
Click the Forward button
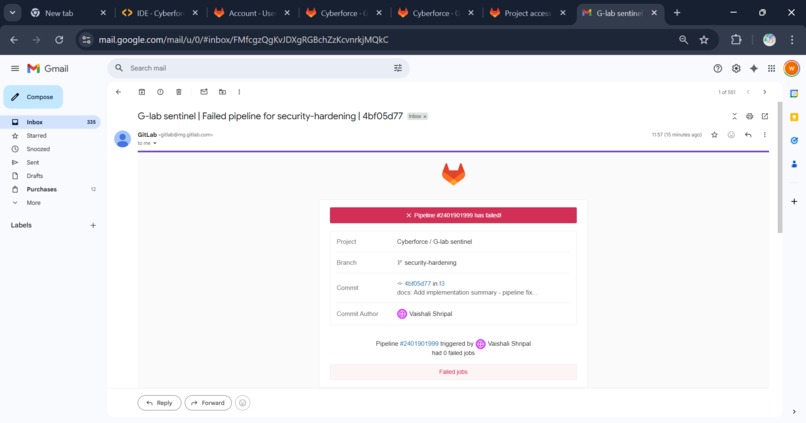(x=208, y=403)
